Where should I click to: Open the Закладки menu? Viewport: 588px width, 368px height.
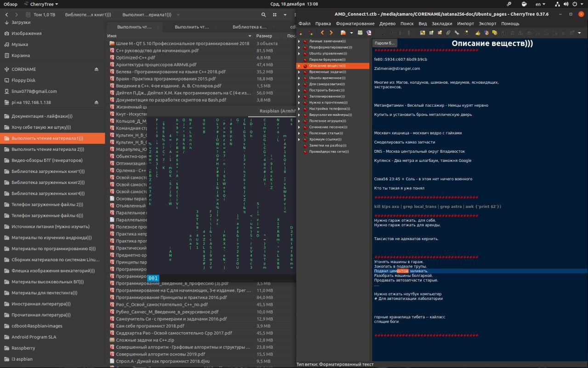coord(442,23)
